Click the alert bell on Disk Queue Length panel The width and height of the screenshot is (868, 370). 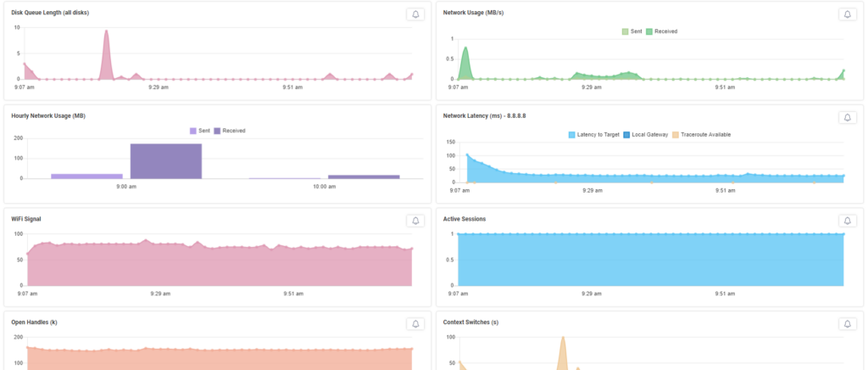[x=415, y=14]
